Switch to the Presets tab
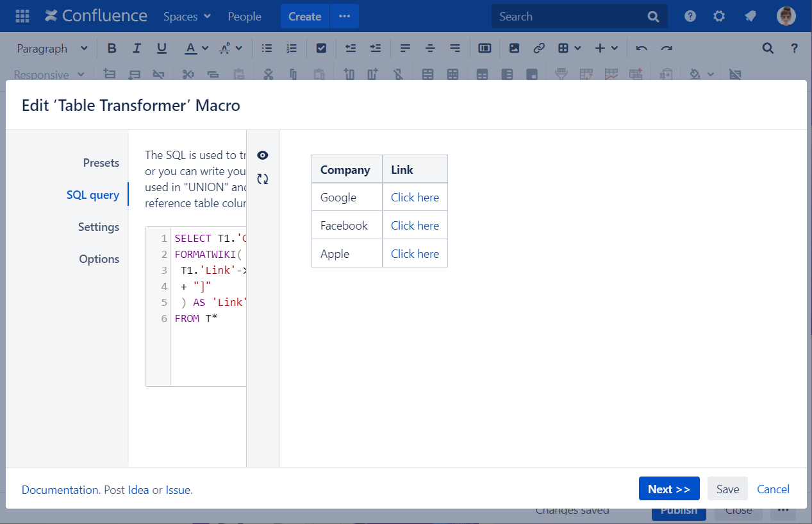 (x=101, y=163)
